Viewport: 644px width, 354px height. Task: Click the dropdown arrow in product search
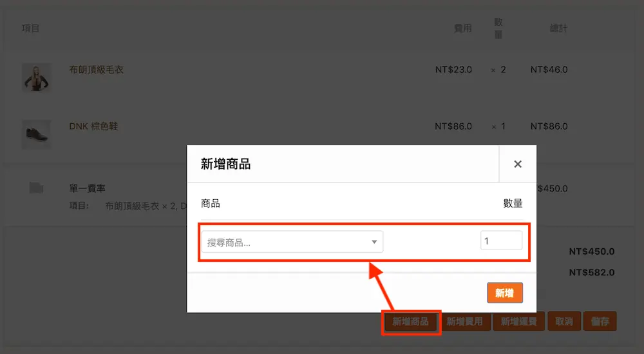tap(374, 242)
